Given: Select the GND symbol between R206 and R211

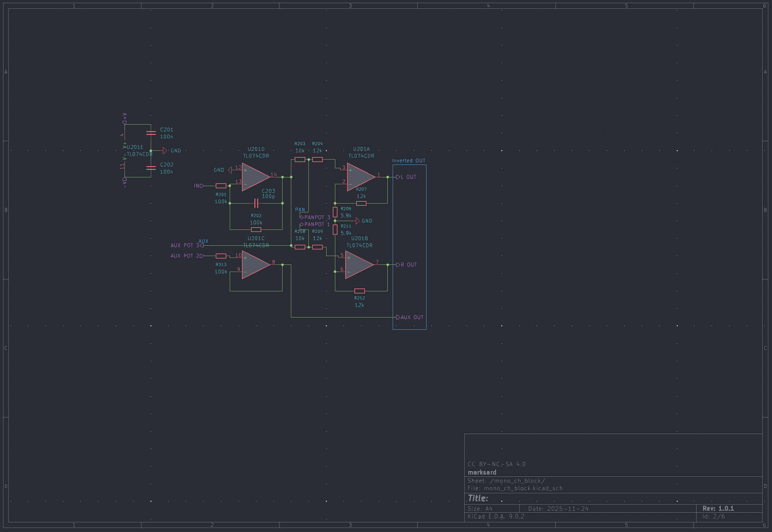Looking at the screenshot, I should [x=358, y=221].
